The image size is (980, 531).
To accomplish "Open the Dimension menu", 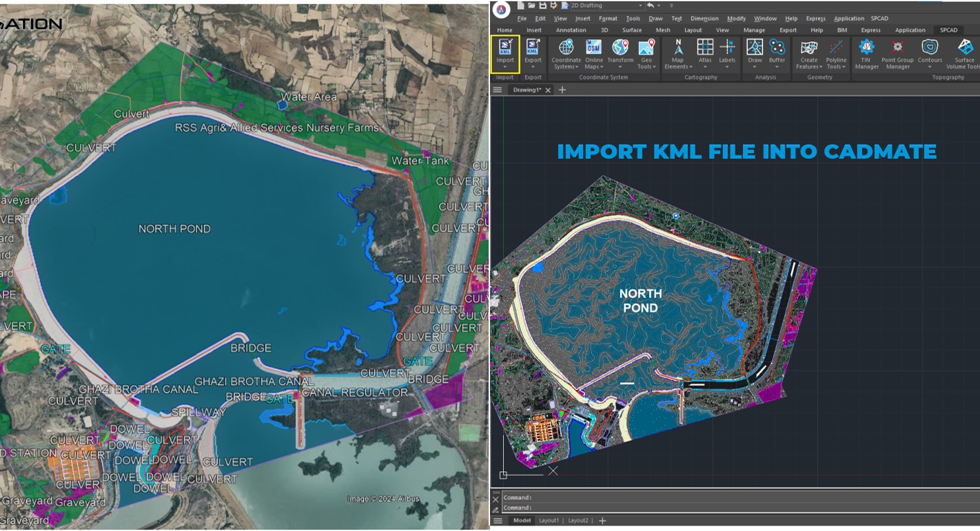I will pyautogui.click(x=704, y=19).
